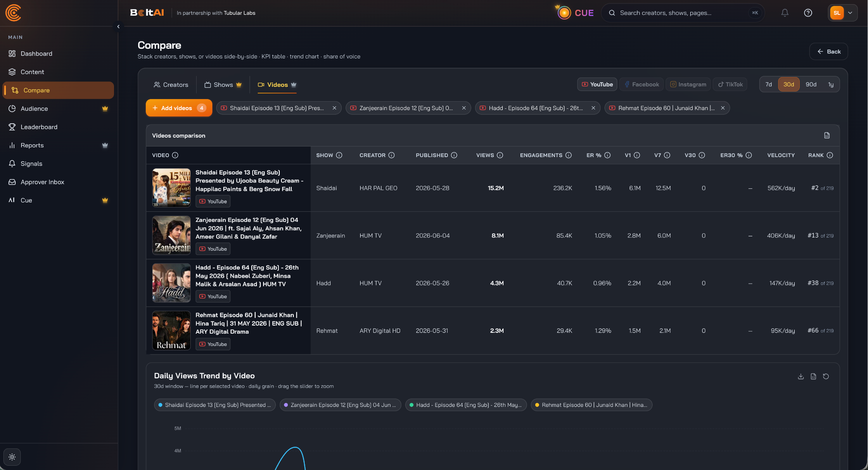Show info for VIEWS column
This screenshot has height=470, width=868.
(500, 155)
